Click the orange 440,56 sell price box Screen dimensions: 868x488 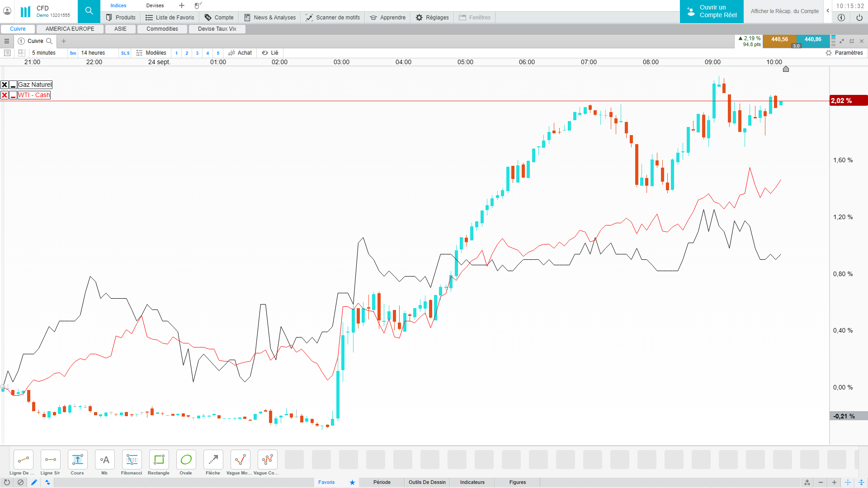coord(779,40)
